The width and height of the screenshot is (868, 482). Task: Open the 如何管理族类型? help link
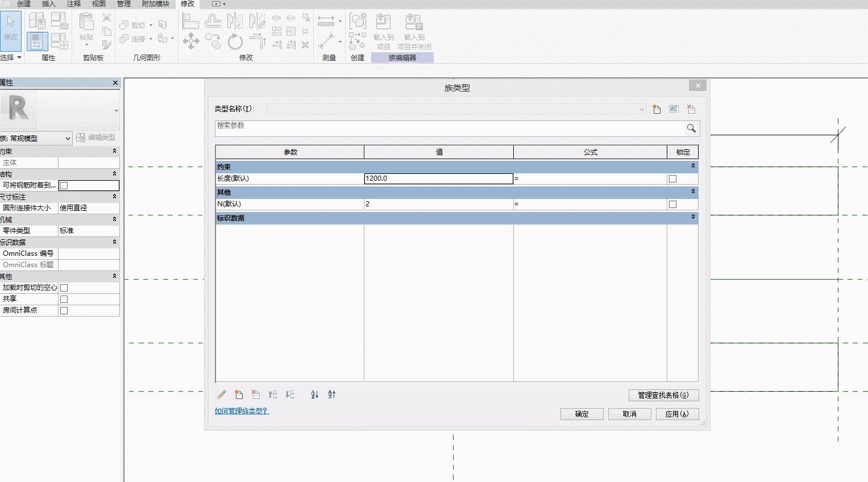tap(241, 411)
